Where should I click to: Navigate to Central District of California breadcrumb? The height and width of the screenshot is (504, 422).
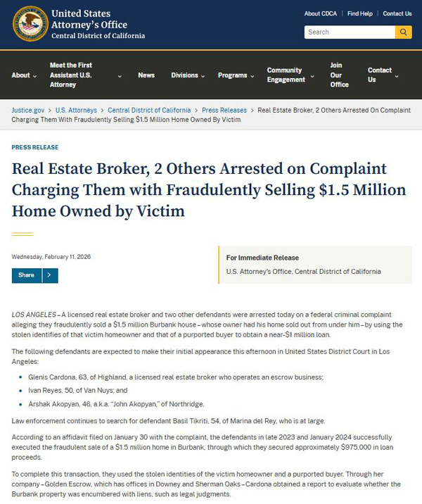point(149,111)
